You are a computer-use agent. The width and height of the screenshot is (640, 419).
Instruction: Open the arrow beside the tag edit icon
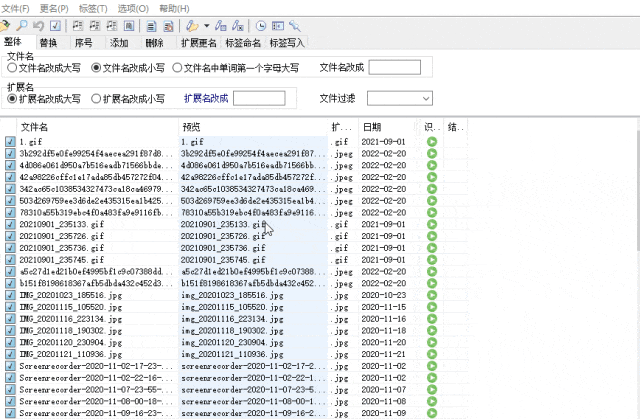point(207,26)
